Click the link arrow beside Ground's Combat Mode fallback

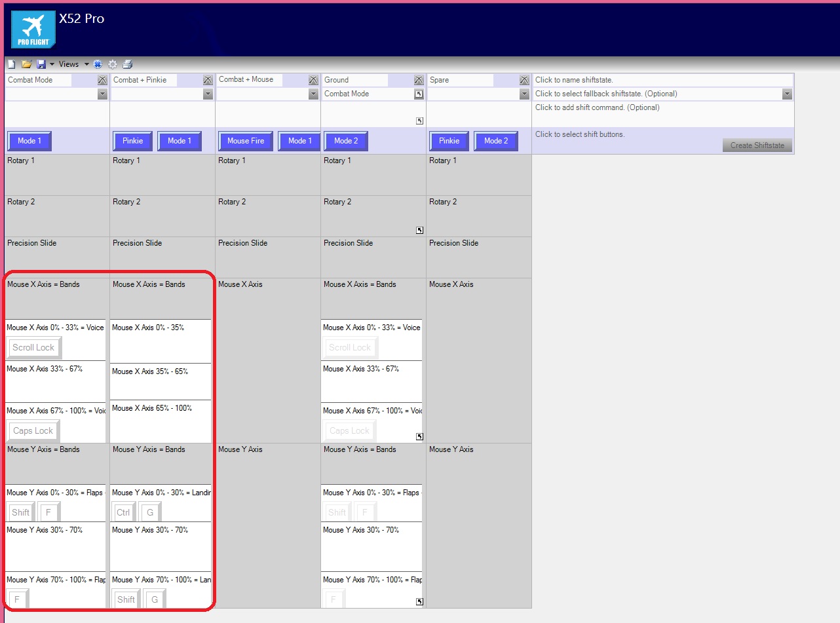(x=419, y=94)
